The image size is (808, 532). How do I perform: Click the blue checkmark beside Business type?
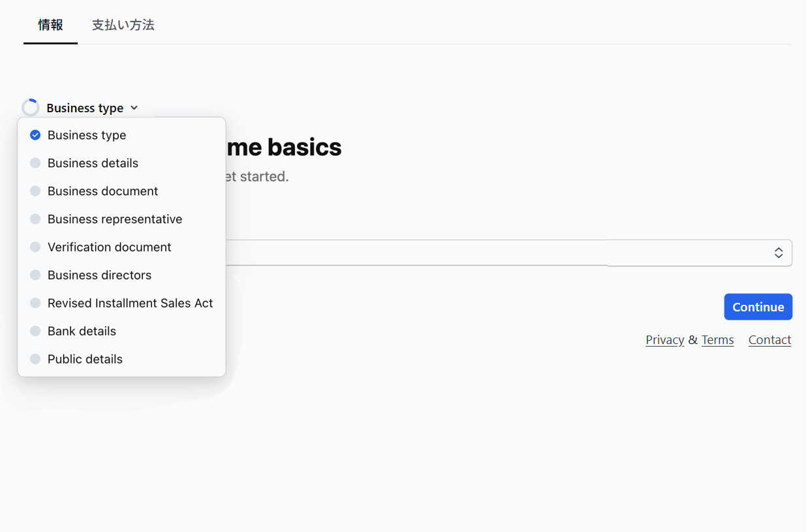point(35,135)
